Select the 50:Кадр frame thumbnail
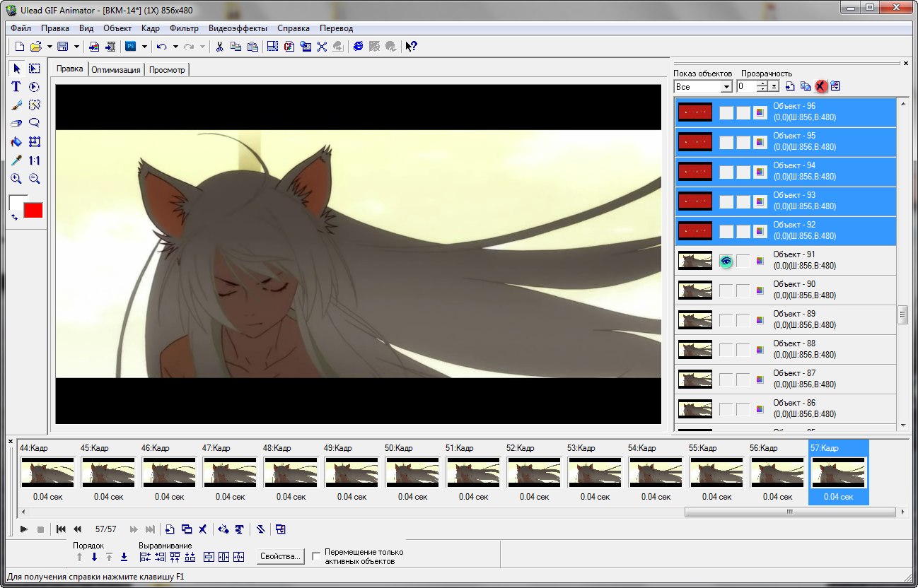 click(x=412, y=471)
